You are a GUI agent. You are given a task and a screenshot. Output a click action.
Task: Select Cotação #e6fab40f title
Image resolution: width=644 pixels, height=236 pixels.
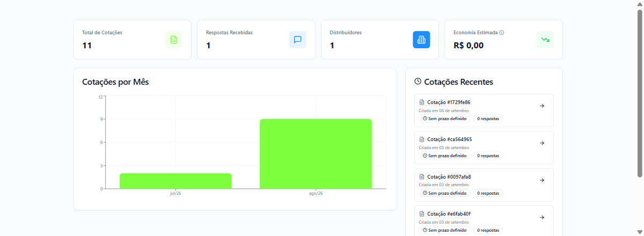(449, 213)
